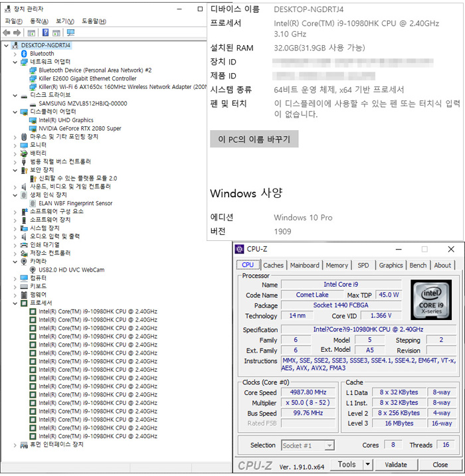The image size is (465, 476).
Task: Open the 동작(A) menu
Action: pyautogui.click(x=39, y=21)
